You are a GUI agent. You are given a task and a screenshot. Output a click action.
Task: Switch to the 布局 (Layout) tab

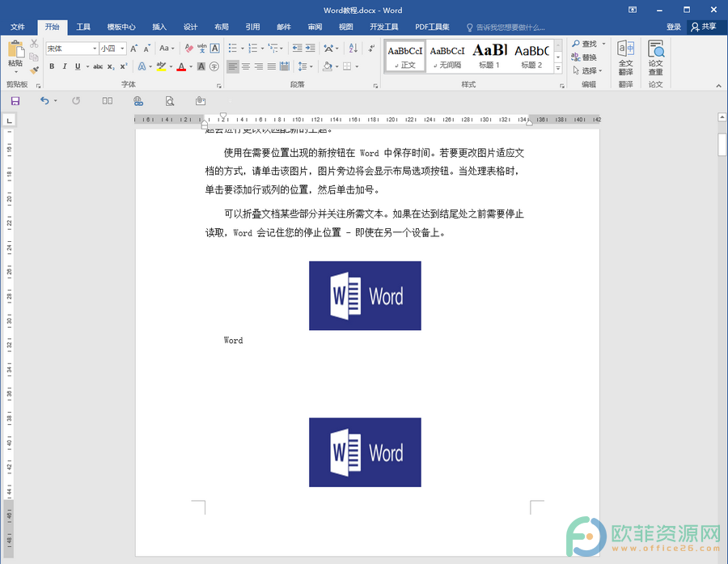222,27
